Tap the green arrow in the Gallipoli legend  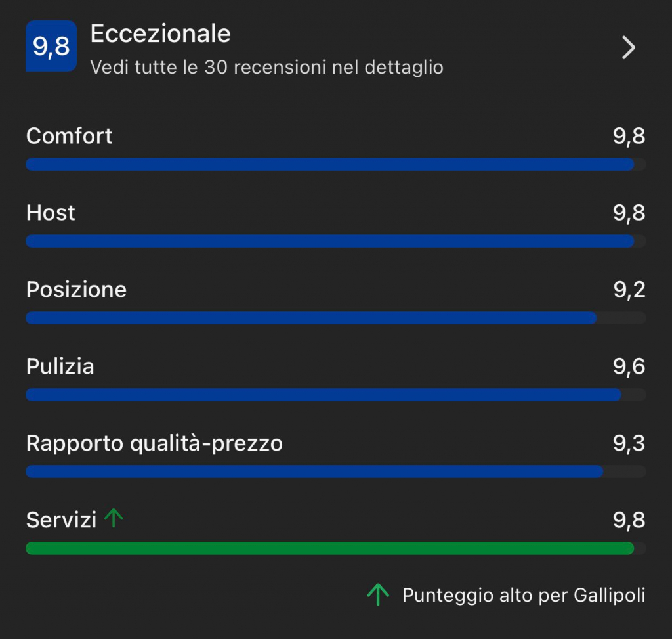coord(377,595)
